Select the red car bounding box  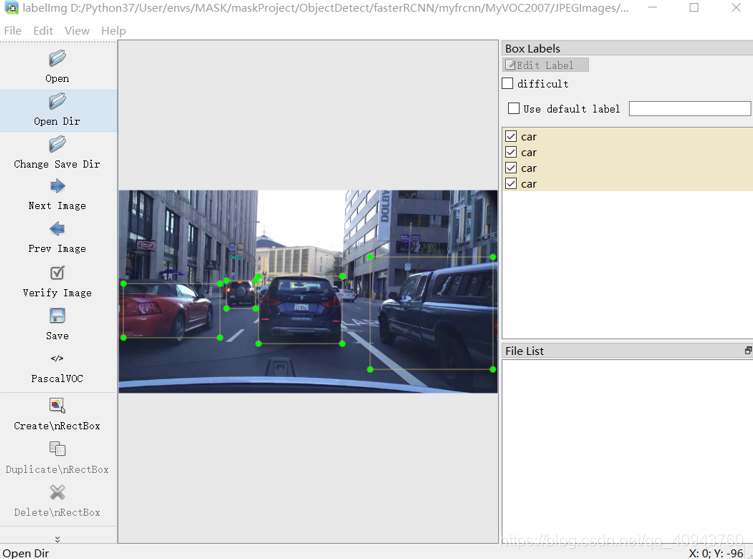(171, 311)
